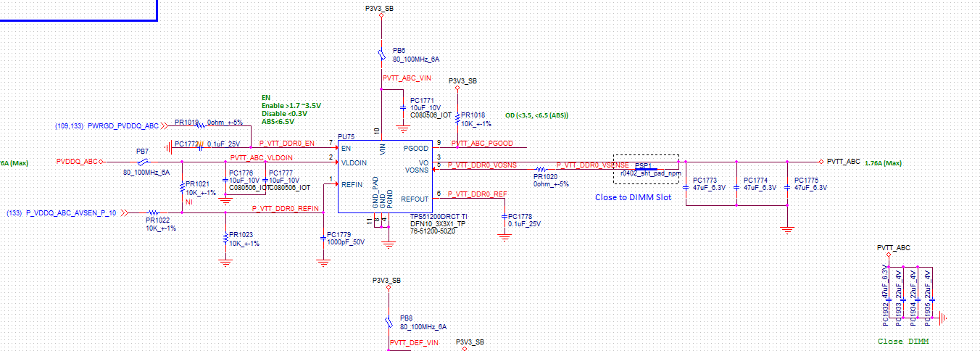Select the PB7 ferrite bead symbol

tap(144, 162)
